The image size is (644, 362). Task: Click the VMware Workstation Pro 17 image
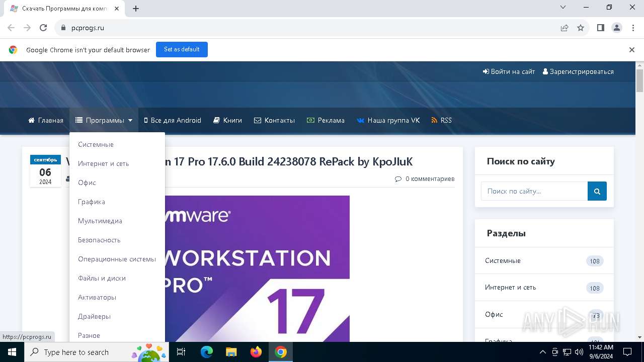(x=257, y=268)
